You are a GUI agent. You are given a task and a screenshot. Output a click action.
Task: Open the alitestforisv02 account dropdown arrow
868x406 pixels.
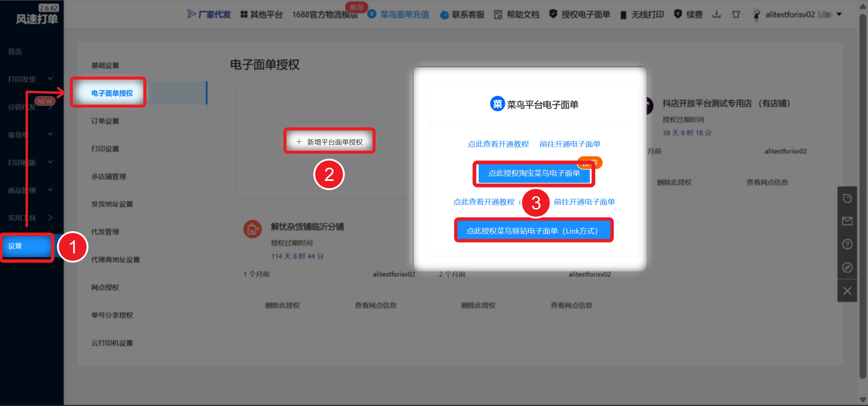pyautogui.click(x=839, y=14)
